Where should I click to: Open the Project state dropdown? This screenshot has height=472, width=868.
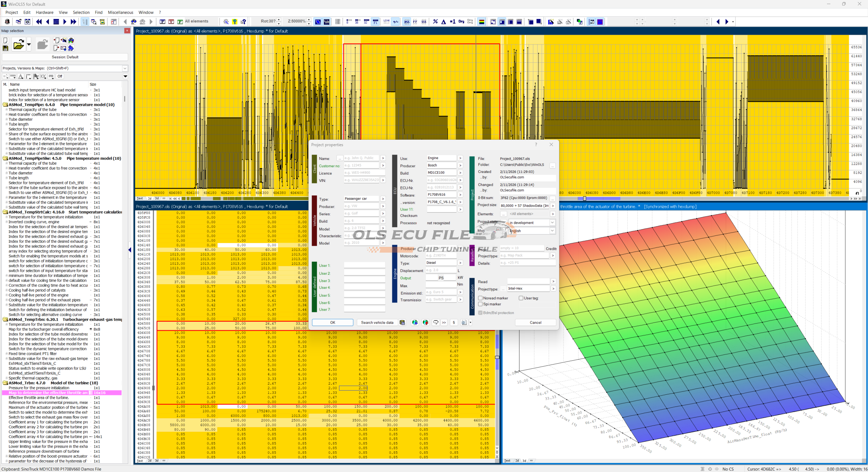point(552,223)
